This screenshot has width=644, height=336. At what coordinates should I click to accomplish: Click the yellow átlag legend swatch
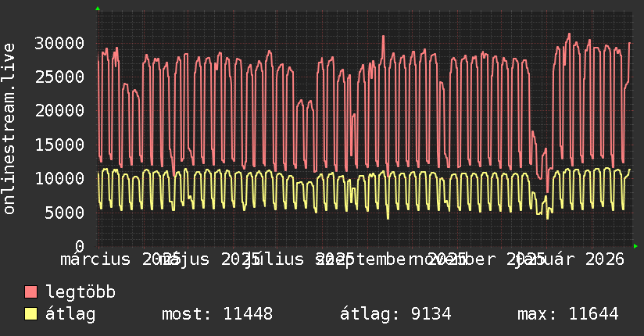30,314
